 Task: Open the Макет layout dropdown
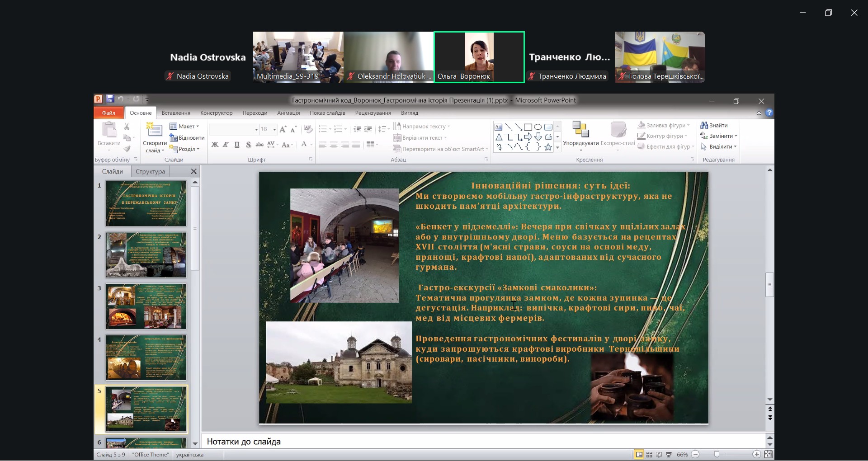tap(184, 127)
